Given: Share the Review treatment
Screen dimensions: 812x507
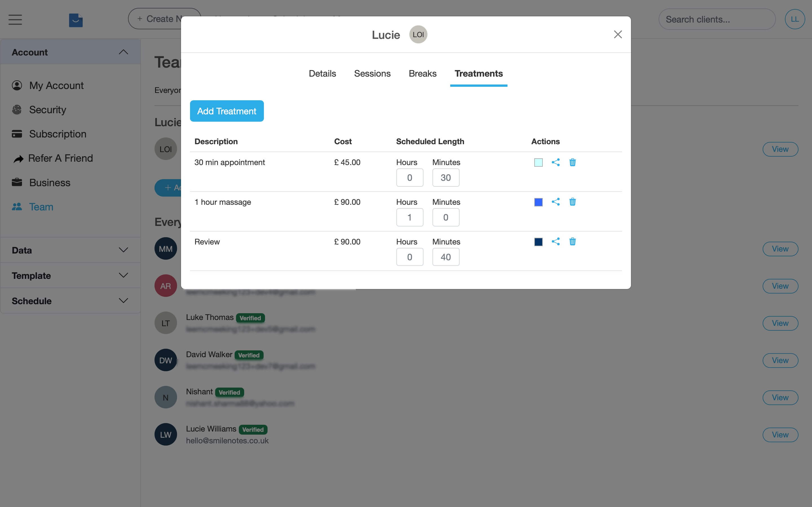Looking at the screenshot, I should (x=555, y=241).
